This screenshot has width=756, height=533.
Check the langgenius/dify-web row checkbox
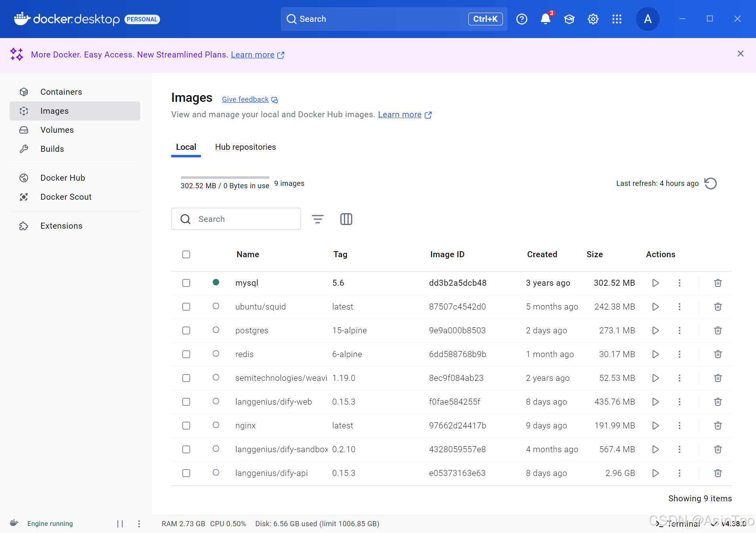(x=186, y=402)
